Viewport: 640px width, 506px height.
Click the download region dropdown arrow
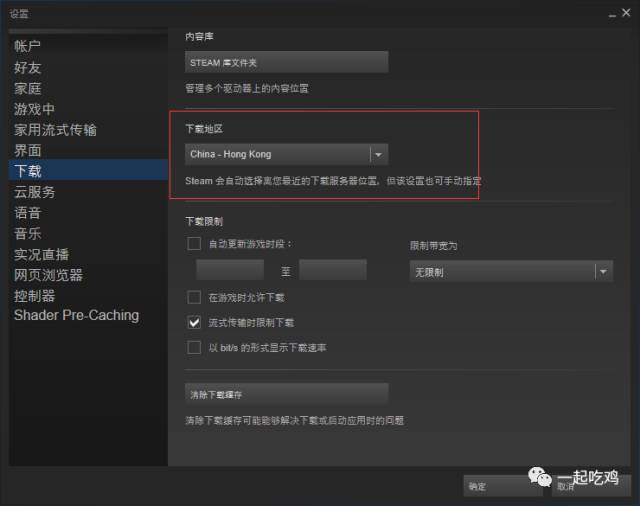tap(378, 155)
